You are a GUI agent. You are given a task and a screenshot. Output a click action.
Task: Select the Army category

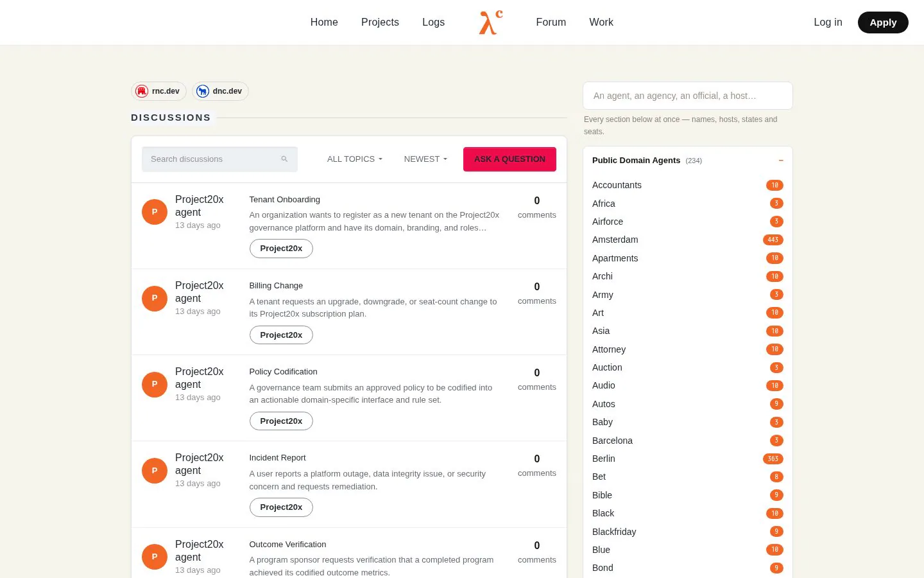point(603,295)
